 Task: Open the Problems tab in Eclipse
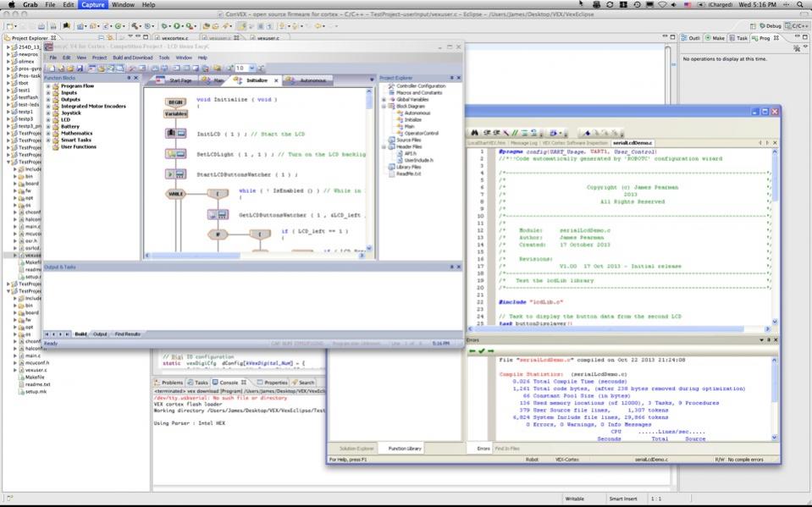coord(172,383)
